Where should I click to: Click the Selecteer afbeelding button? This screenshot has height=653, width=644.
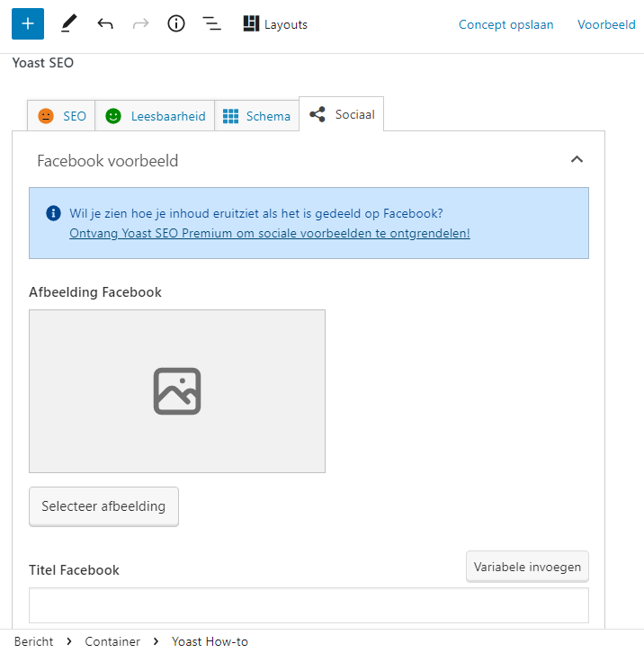(x=103, y=506)
